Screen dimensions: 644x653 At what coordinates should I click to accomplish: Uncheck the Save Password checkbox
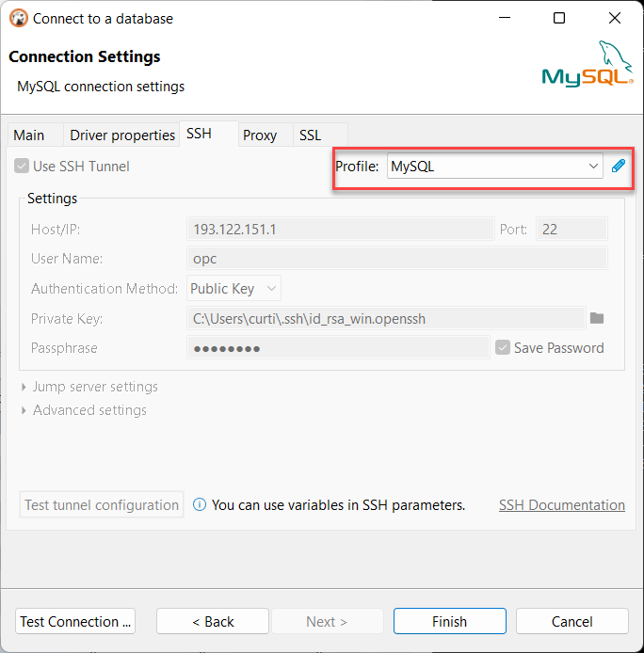point(504,347)
